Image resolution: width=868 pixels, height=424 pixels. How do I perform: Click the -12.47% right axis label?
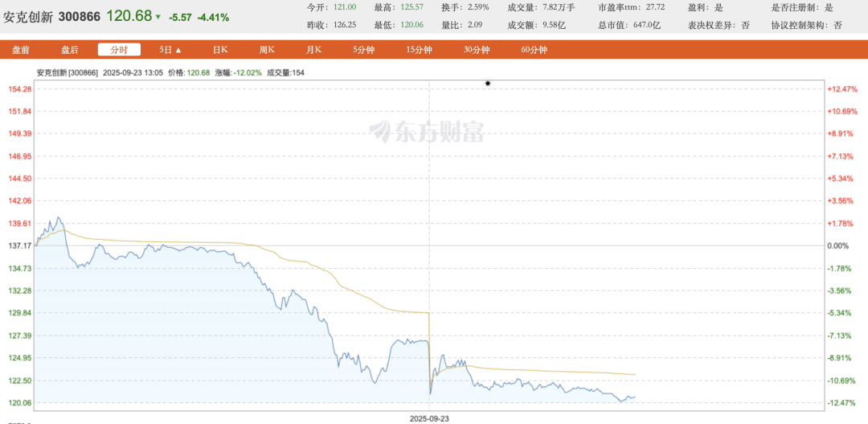(x=842, y=403)
